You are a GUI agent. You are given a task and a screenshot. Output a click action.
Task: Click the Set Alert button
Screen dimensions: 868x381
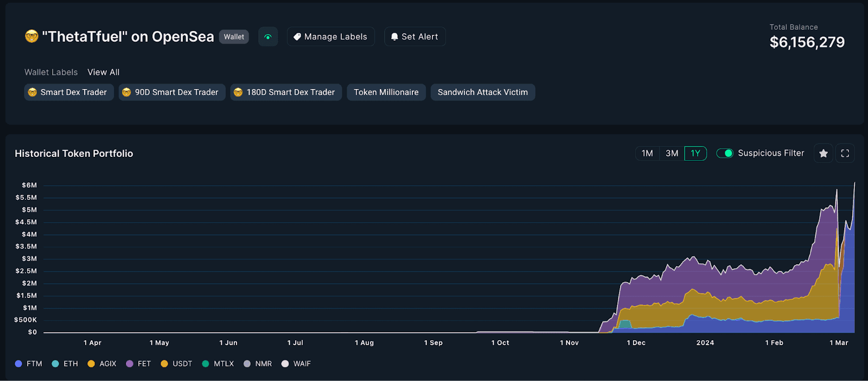(x=415, y=37)
